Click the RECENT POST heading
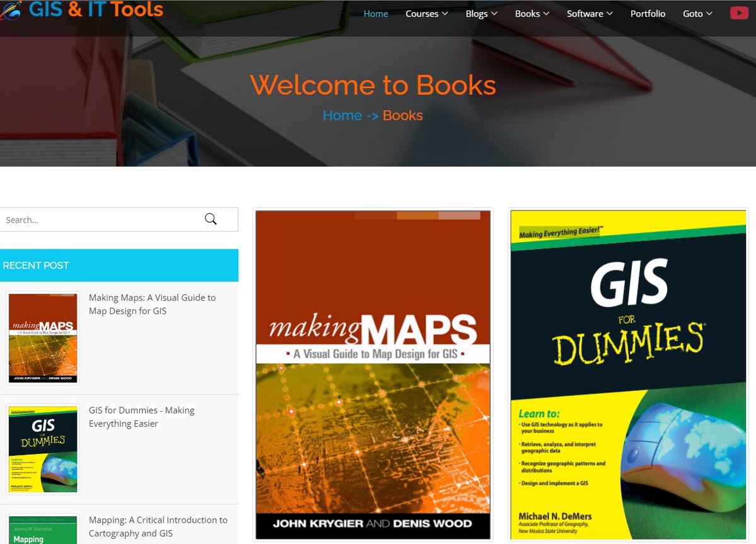This screenshot has height=544, width=756. (36, 265)
